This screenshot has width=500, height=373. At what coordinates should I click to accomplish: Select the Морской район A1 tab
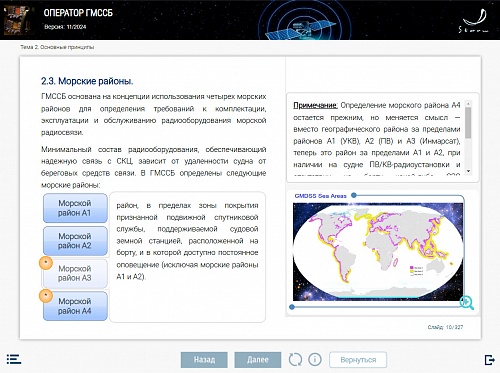coord(75,208)
